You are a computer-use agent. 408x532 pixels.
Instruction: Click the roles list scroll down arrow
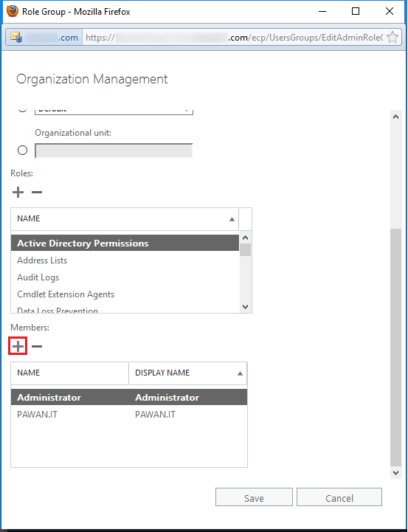coord(246,307)
